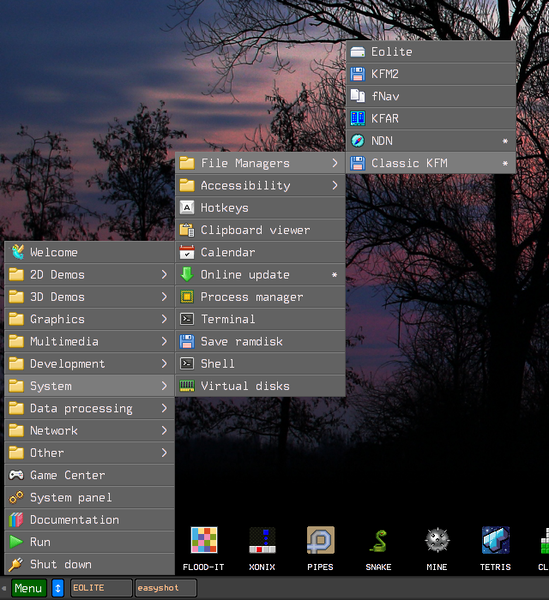Start Online update from the menu
The width and height of the screenshot is (549, 600).
pos(260,274)
